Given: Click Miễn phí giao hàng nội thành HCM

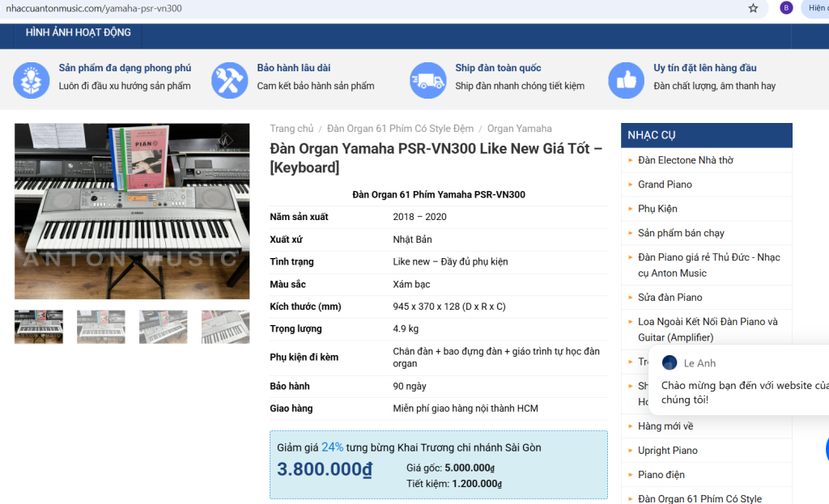Looking at the screenshot, I should pos(466,409).
